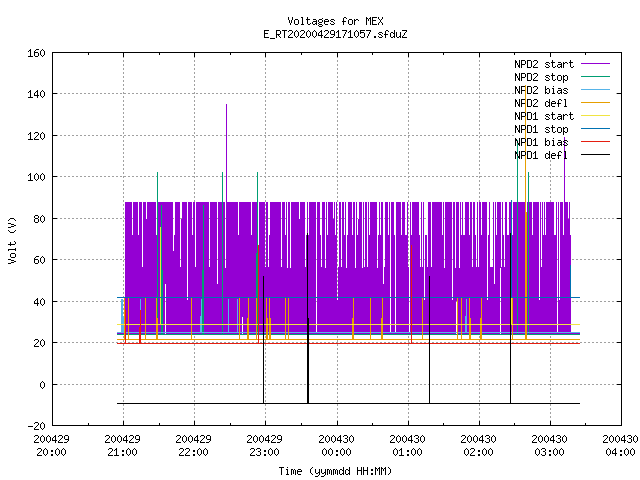The height and width of the screenshot is (480, 640).
Task: Click the y-axis tick label 40
Action: 39,302
